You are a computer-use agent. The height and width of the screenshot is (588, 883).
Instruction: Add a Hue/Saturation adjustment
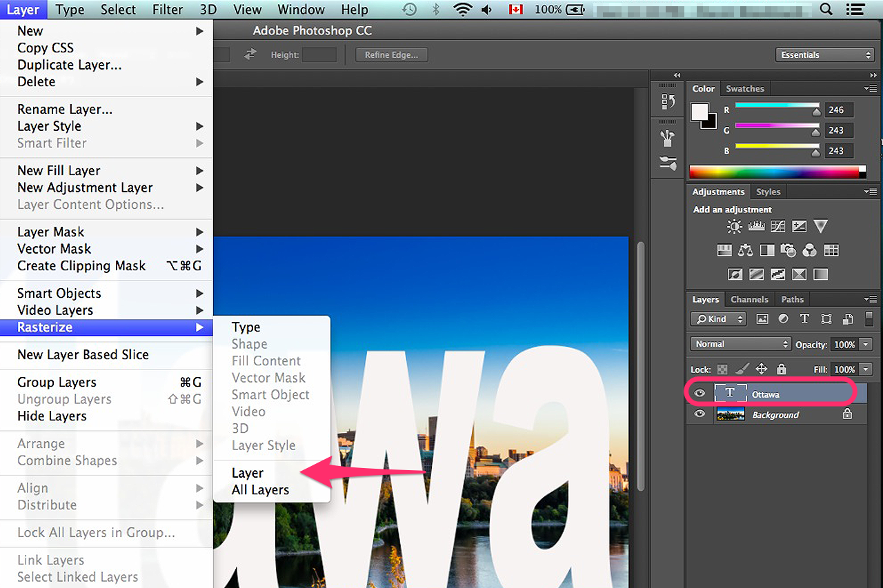click(724, 250)
